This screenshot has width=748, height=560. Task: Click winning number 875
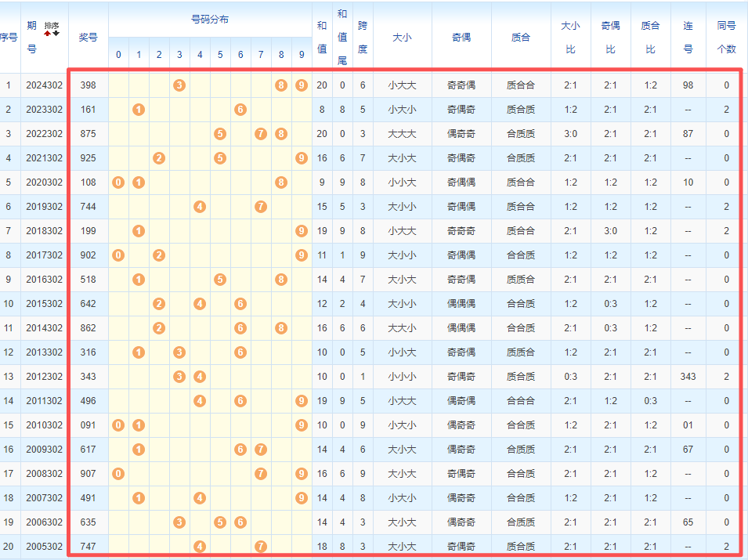[x=89, y=134]
